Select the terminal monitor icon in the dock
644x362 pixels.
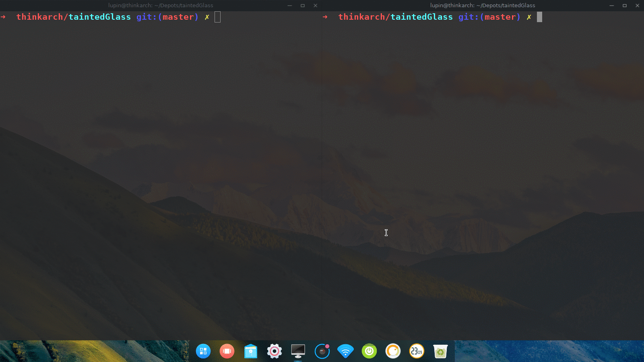point(298,351)
